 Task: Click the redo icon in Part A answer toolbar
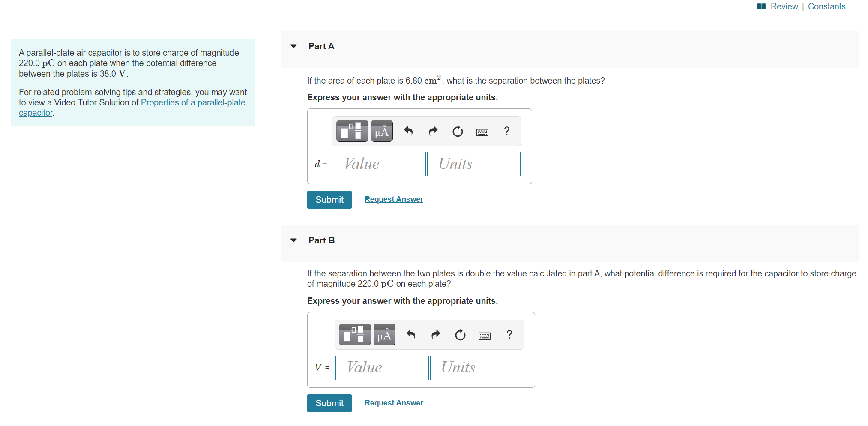pos(433,131)
